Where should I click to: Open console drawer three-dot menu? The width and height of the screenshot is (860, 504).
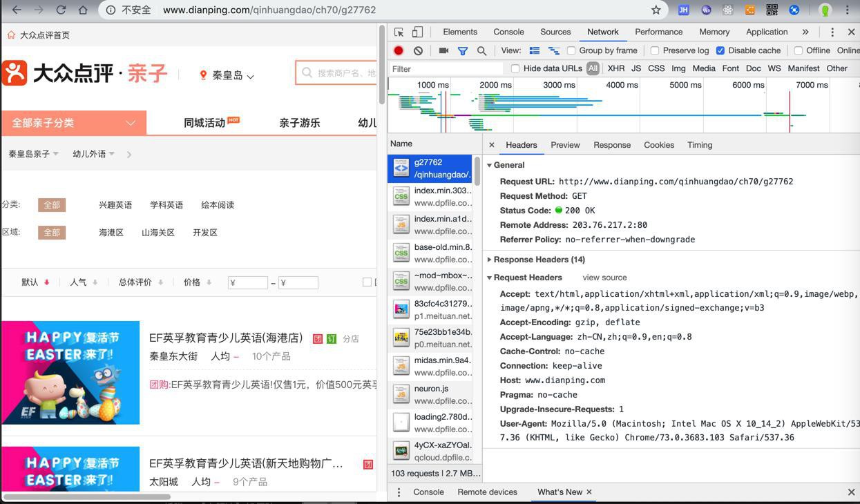point(399,492)
